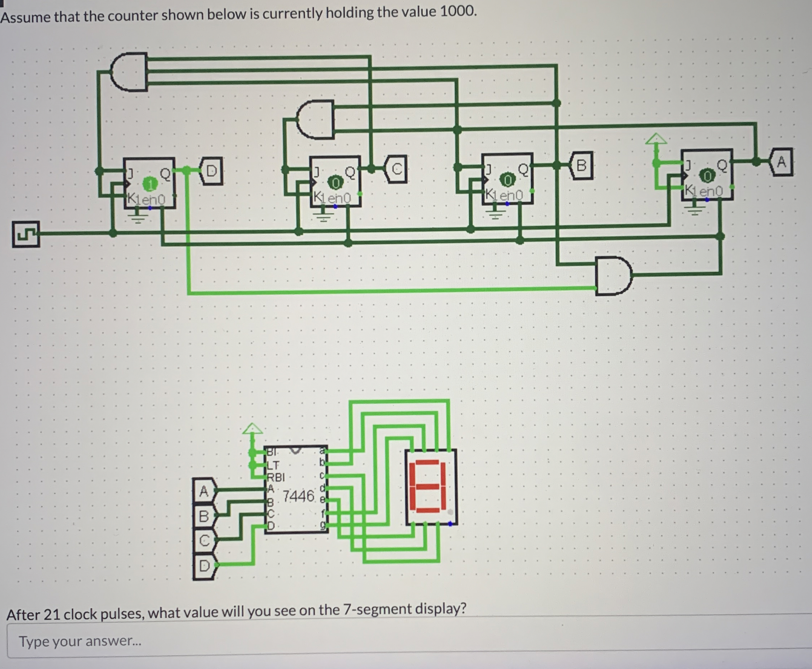The image size is (812, 669).
Task: Select the JK flip-flop connected to tunnel B
Action: [x=507, y=178]
